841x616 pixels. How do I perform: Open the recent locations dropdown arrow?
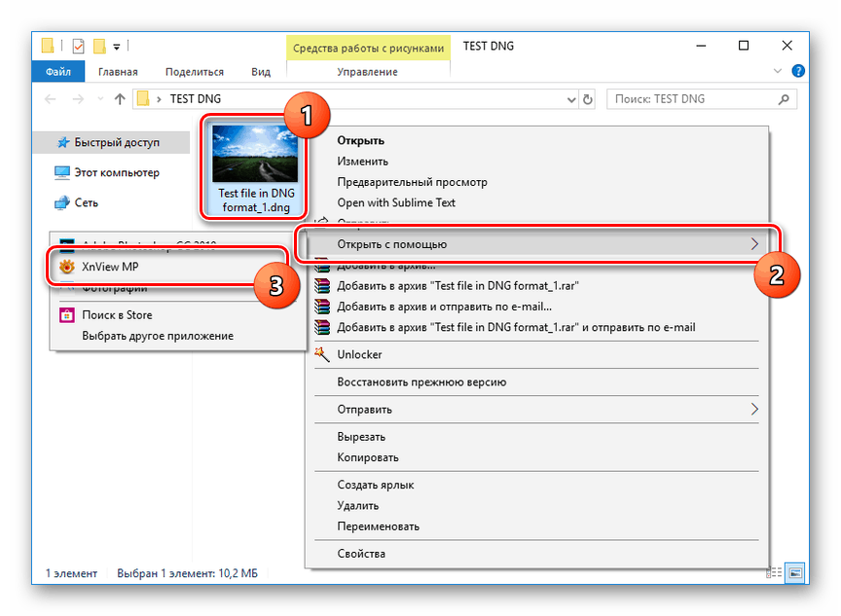(x=100, y=99)
